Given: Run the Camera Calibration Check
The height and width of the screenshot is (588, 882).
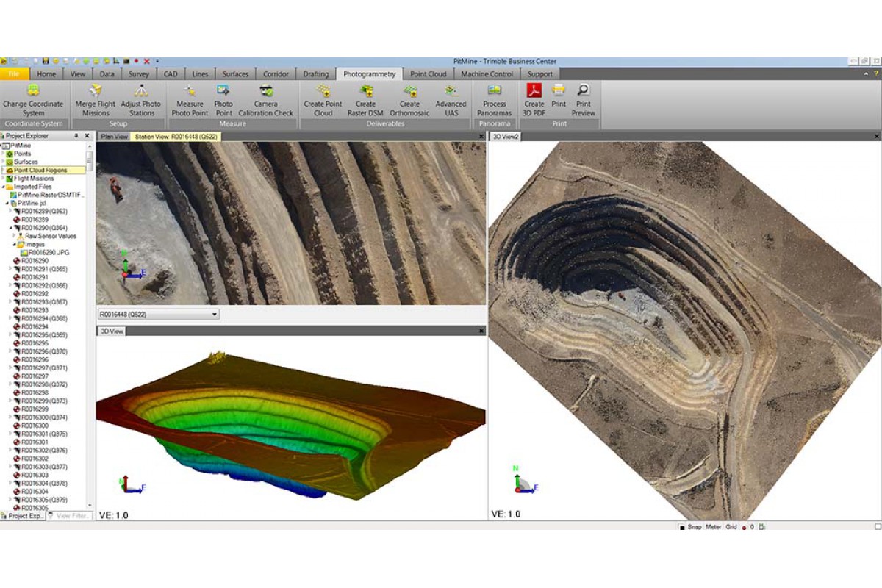Looking at the screenshot, I should pos(266,91).
